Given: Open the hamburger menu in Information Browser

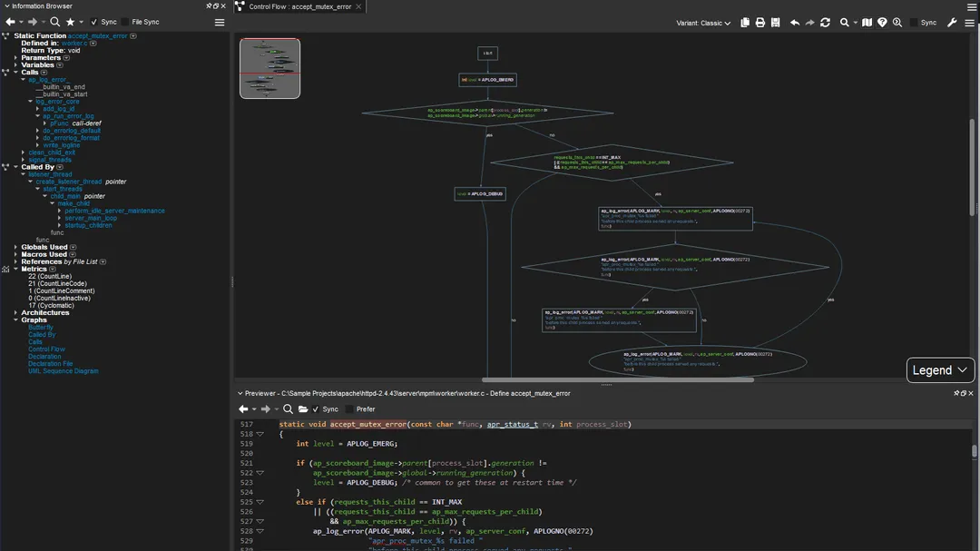Looking at the screenshot, I should tap(220, 22).
